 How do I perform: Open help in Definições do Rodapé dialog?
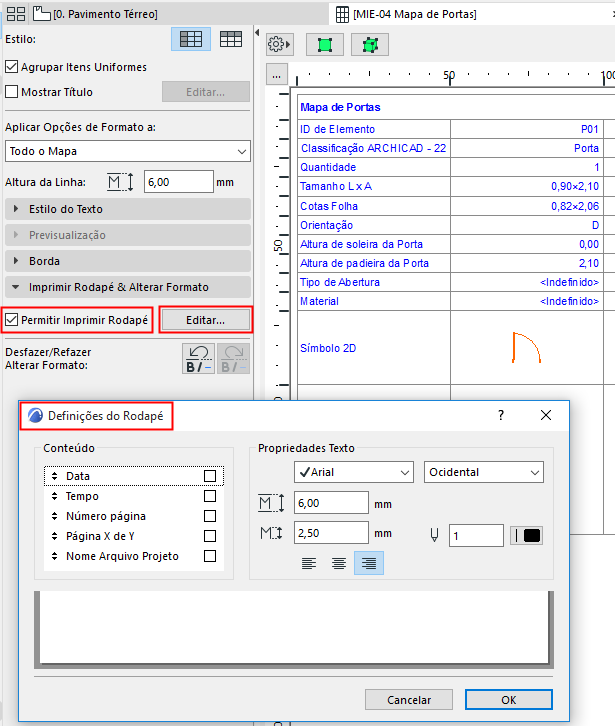[501, 415]
